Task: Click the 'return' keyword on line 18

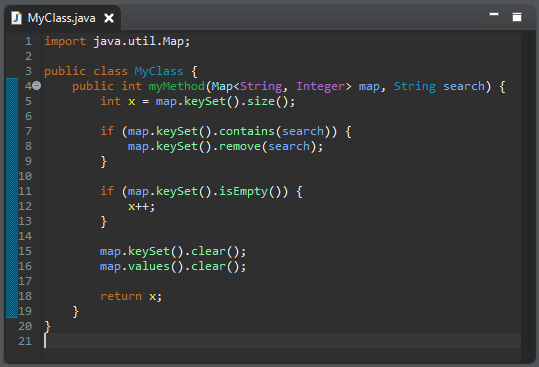Action: tap(121, 297)
